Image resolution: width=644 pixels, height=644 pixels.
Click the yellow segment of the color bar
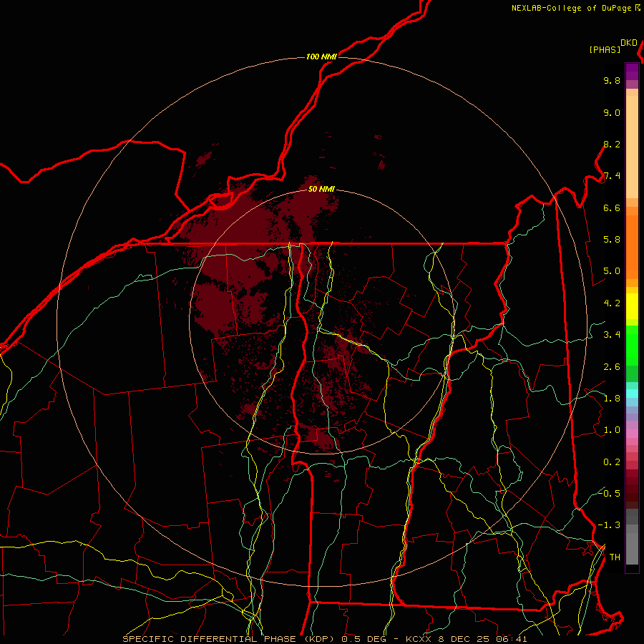point(632,306)
